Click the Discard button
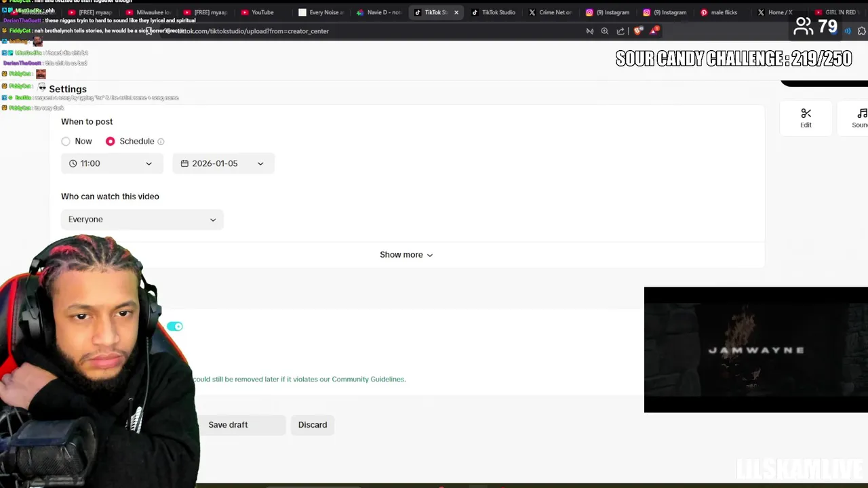The width and height of the screenshot is (868, 488). pyautogui.click(x=313, y=425)
